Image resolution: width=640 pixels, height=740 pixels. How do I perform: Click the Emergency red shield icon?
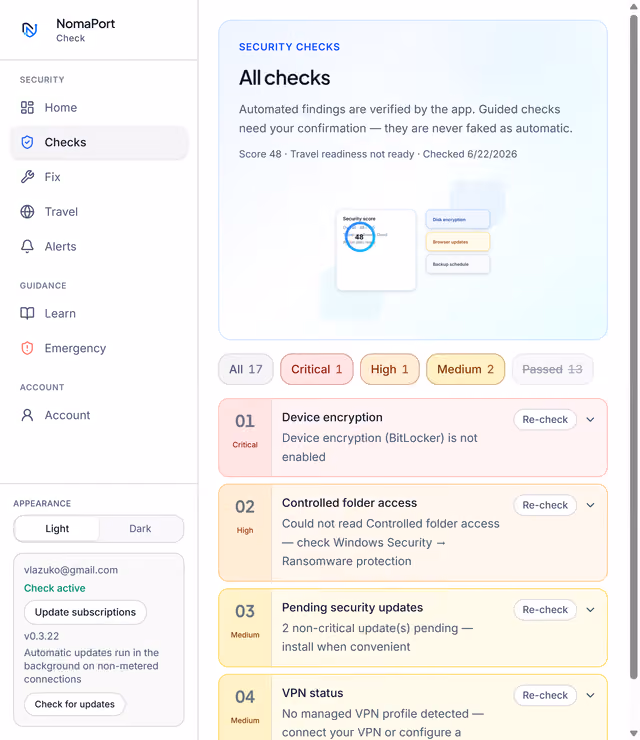click(x=27, y=348)
